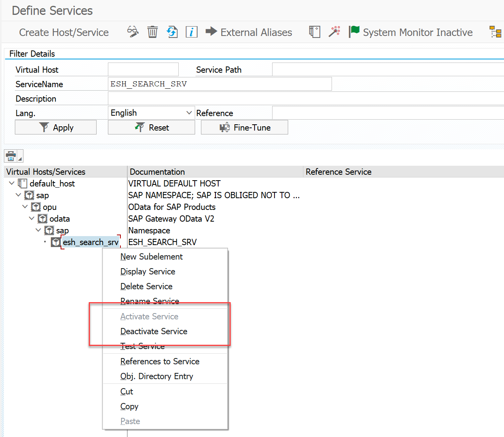Image resolution: width=504 pixels, height=437 pixels.
Task: Click the Service Path input field
Action: point(388,70)
